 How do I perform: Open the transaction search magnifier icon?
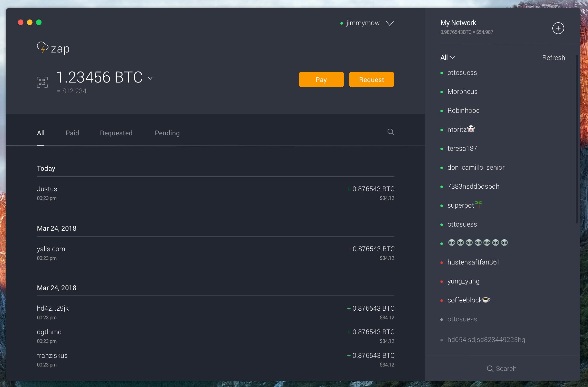tap(391, 132)
